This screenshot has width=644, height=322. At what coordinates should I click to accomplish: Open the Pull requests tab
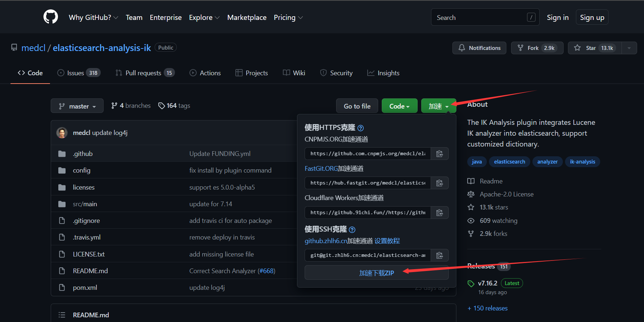(x=145, y=73)
